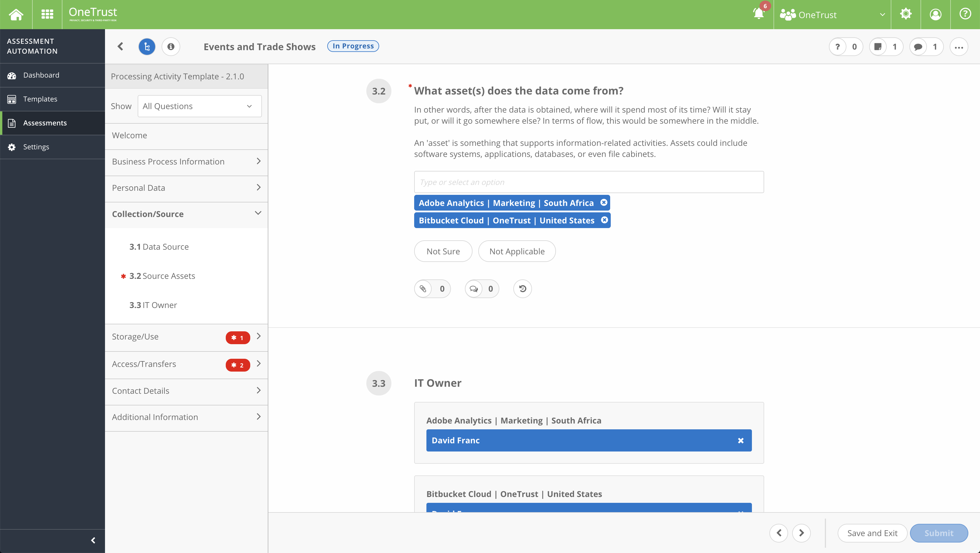
Task: Open the notes counter icon
Action: click(x=886, y=47)
